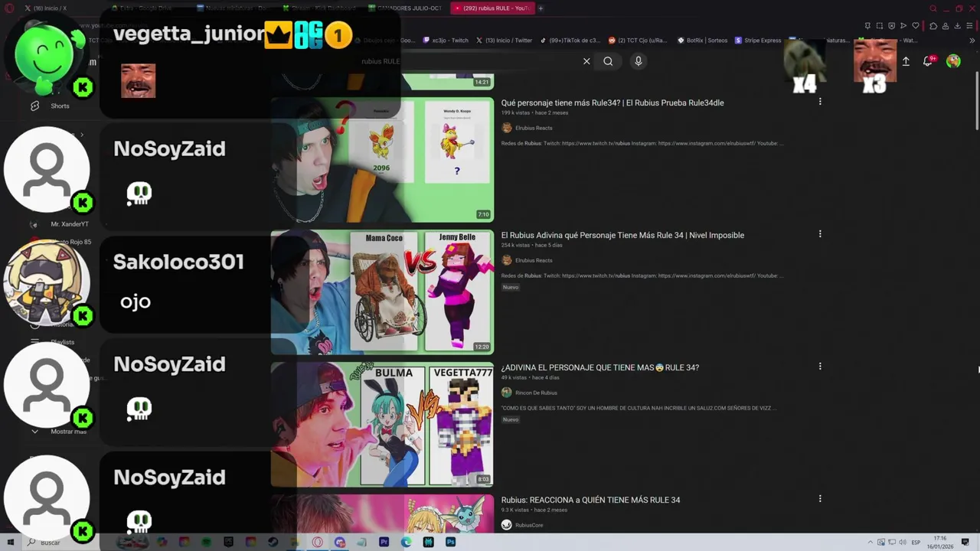The width and height of the screenshot is (980, 551).
Task: Switch to the Inicio / X tab
Action: tap(46, 8)
